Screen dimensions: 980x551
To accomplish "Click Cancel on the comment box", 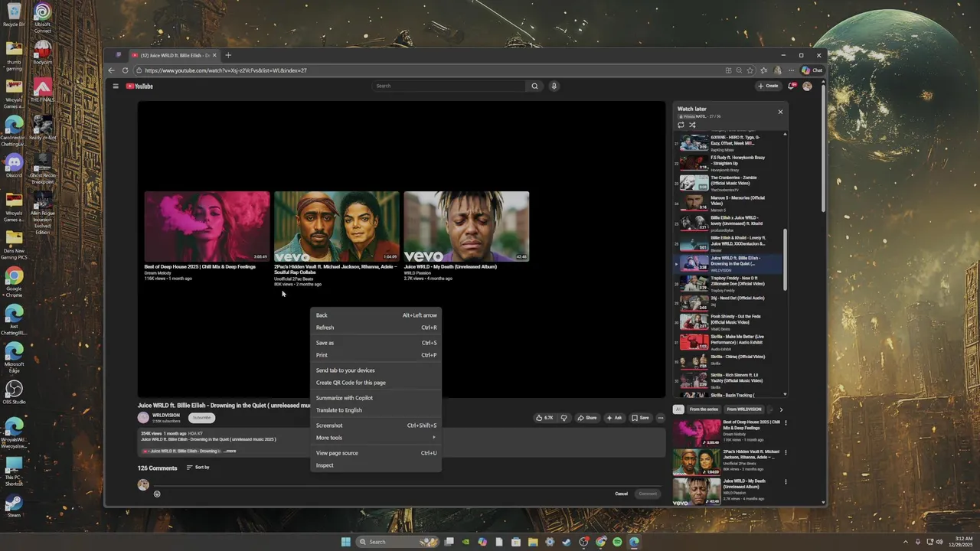I will pos(622,494).
